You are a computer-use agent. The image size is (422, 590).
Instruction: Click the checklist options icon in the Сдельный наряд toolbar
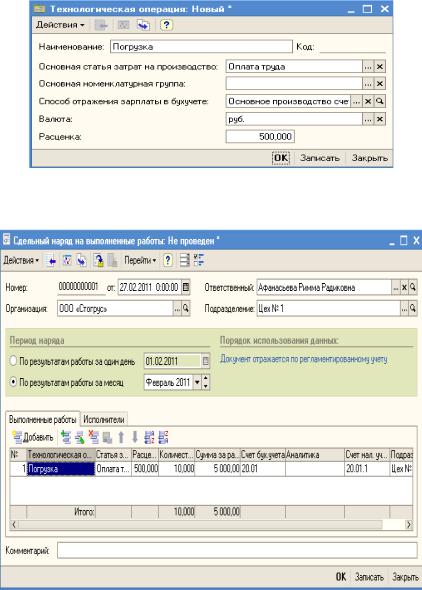point(199,260)
